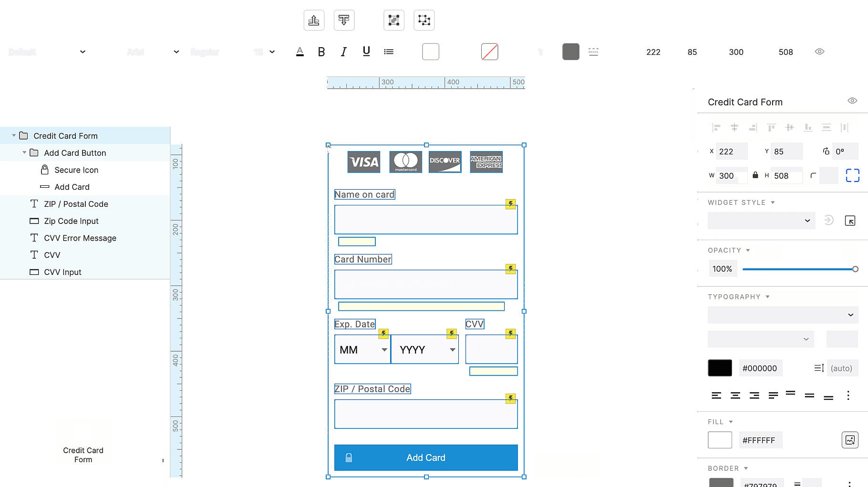This screenshot has width=868, height=487.
Task: Open more typography options three-dot menu
Action: pos(848,396)
